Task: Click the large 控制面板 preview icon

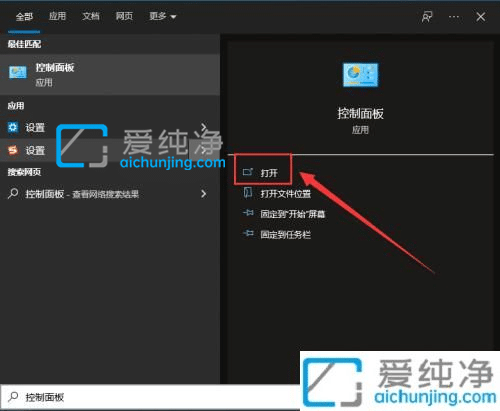Action: click(x=361, y=75)
